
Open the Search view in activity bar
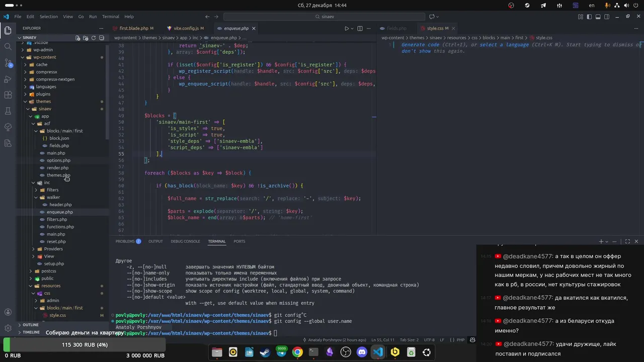[x=8, y=47]
